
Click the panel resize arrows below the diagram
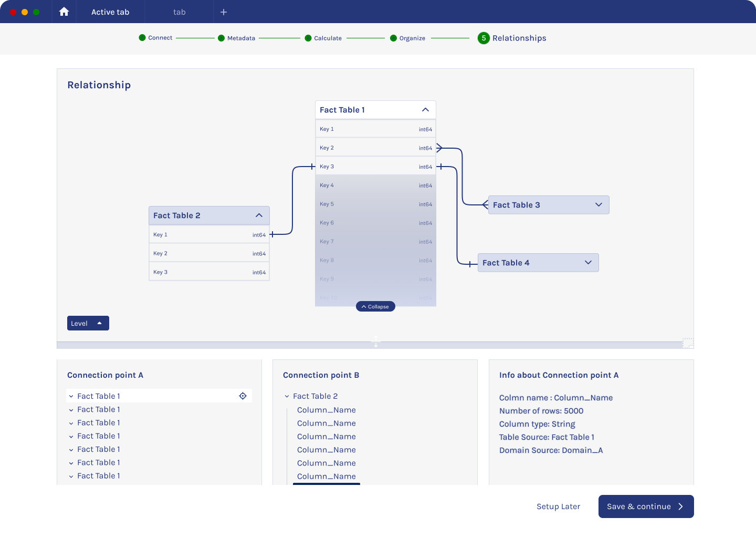click(376, 342)
